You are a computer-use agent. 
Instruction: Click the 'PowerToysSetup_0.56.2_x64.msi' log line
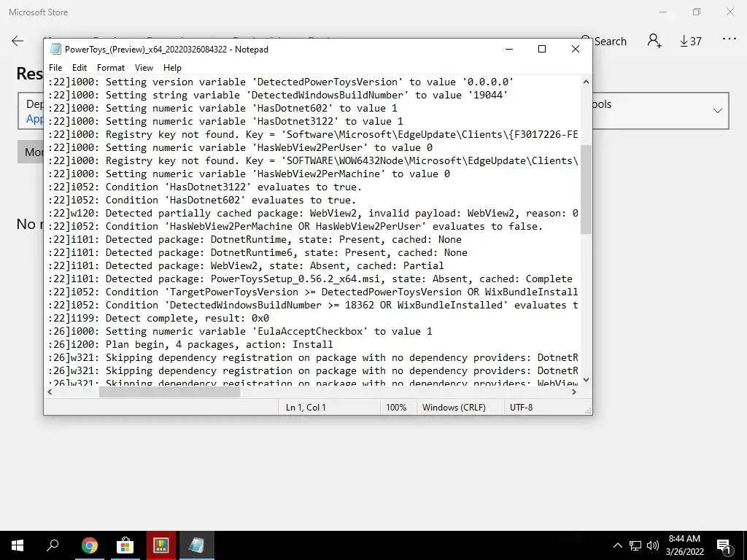[x=310, y=279]
